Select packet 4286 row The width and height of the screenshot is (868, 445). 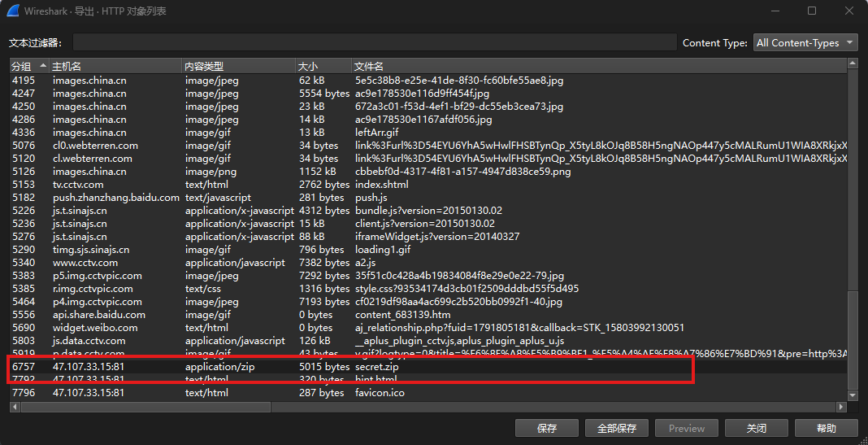[428, 120]
